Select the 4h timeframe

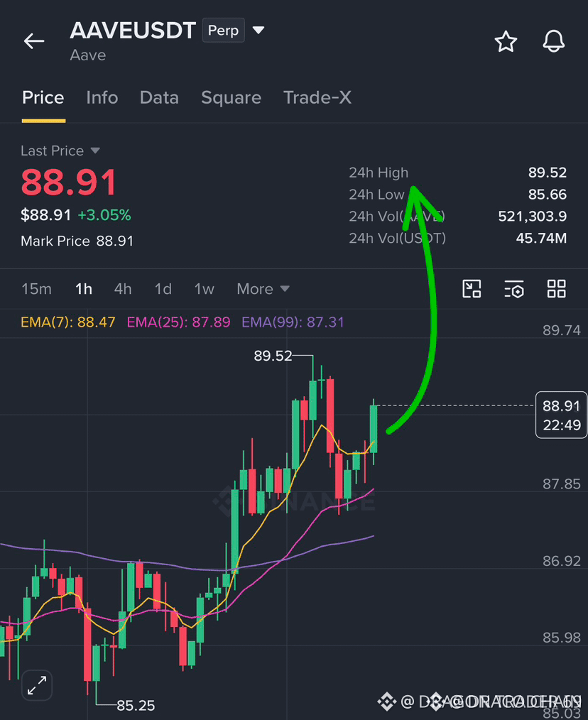[123, 289]
